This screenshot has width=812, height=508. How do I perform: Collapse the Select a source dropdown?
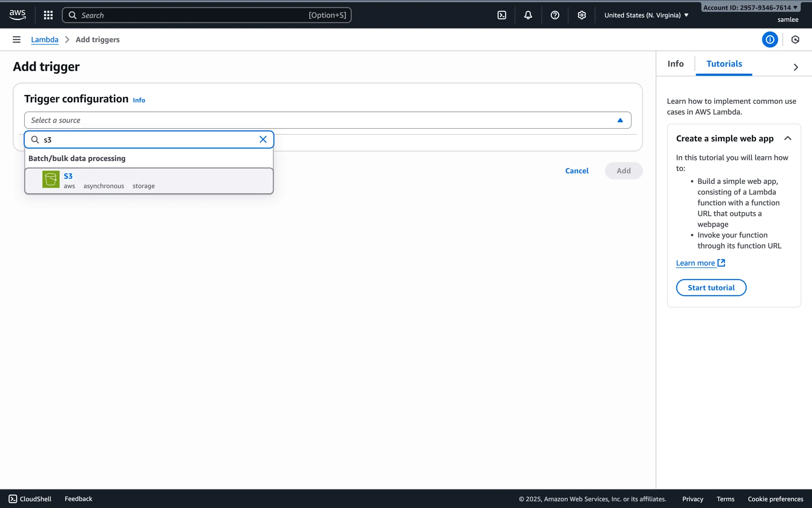point(620,120)
